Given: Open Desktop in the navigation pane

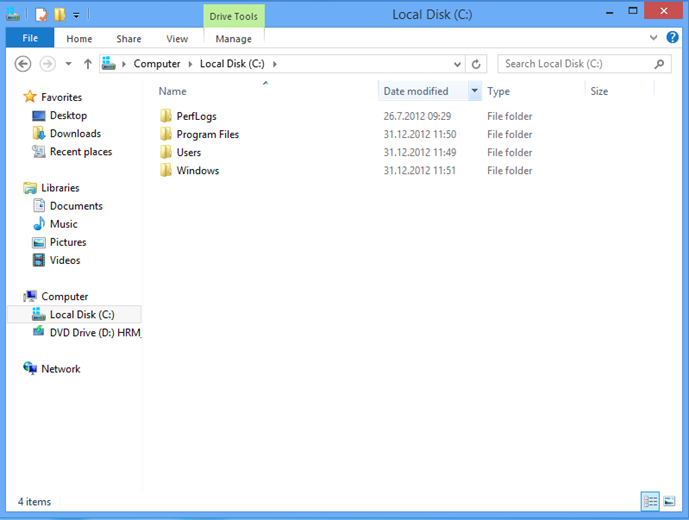Looking at the screenshot, I should pos(68,116).
